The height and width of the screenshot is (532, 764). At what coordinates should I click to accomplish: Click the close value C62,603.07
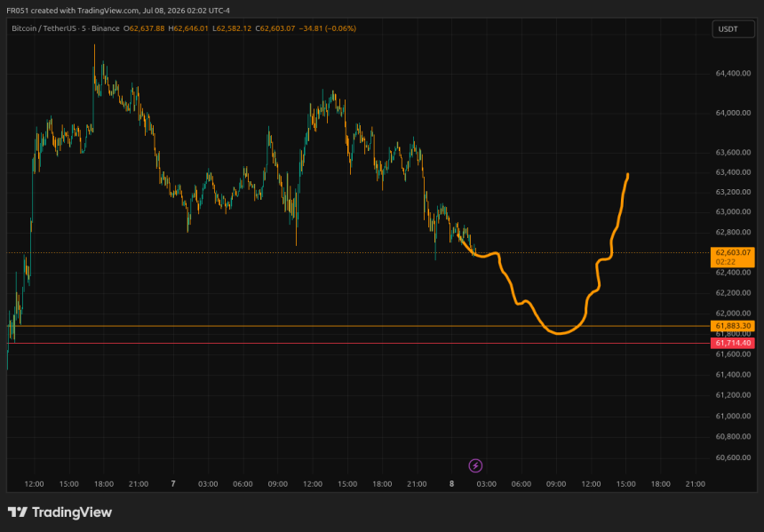point(275,28)
